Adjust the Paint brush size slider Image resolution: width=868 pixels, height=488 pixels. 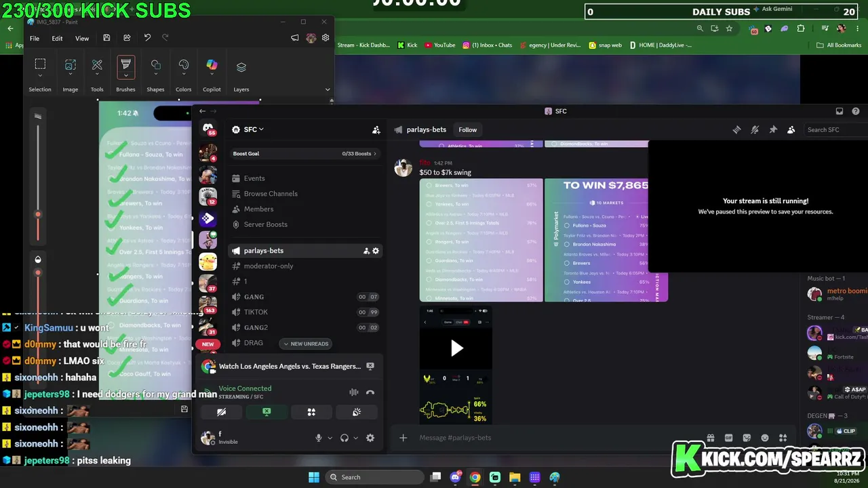[x=38, y=215]
